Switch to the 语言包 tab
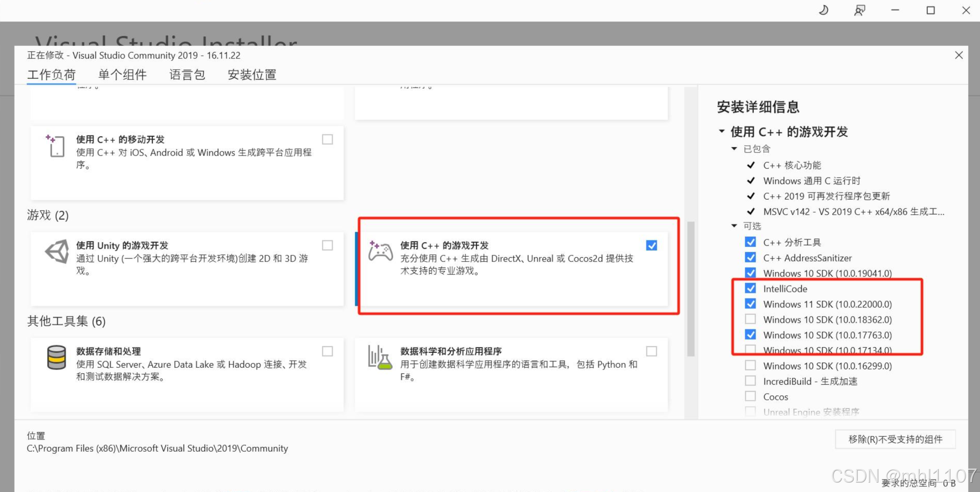 [x=187, y=75]
